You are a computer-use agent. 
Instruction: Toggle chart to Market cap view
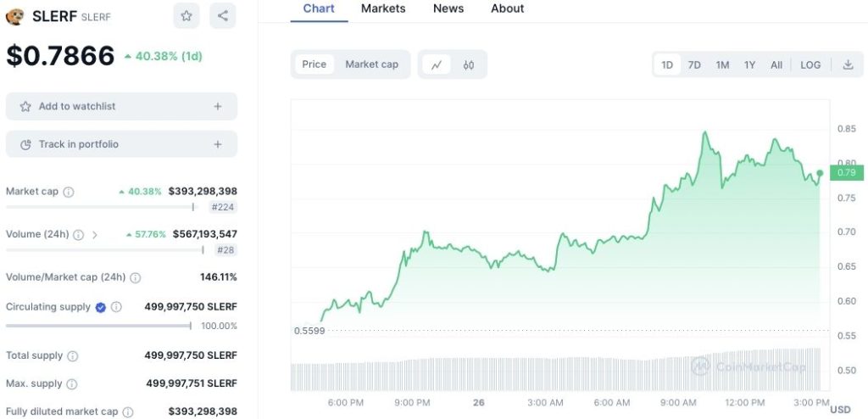point(371,64)
